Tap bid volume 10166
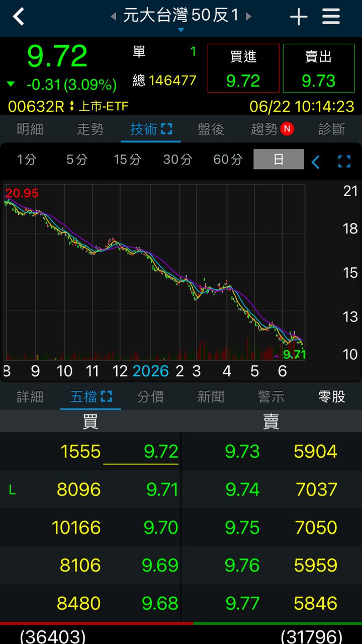Screen dimensions: 362x644 pyautogui.click(x=76, y=528)
